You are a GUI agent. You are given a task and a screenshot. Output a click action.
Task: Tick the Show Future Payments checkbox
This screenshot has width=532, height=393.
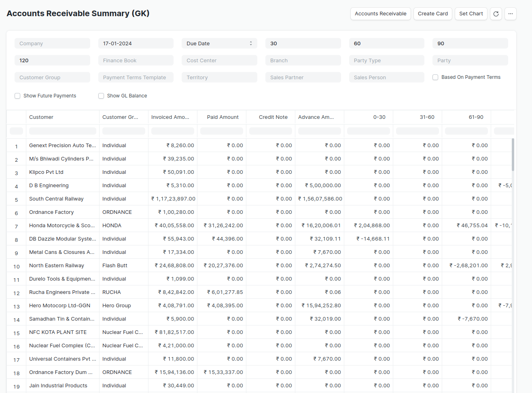(17, 96)
